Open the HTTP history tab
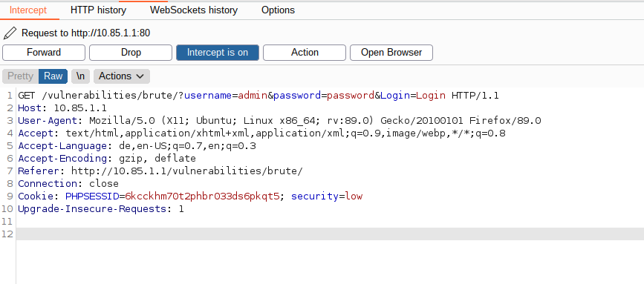Viewport: 644px width, 284px height. pyautogui.click(x=98, y=10)
